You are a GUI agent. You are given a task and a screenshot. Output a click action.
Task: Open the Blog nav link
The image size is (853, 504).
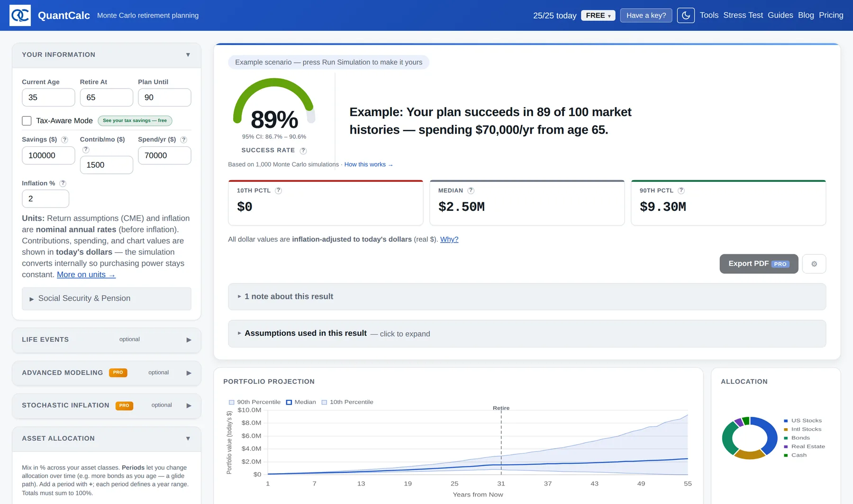(806, 15)
